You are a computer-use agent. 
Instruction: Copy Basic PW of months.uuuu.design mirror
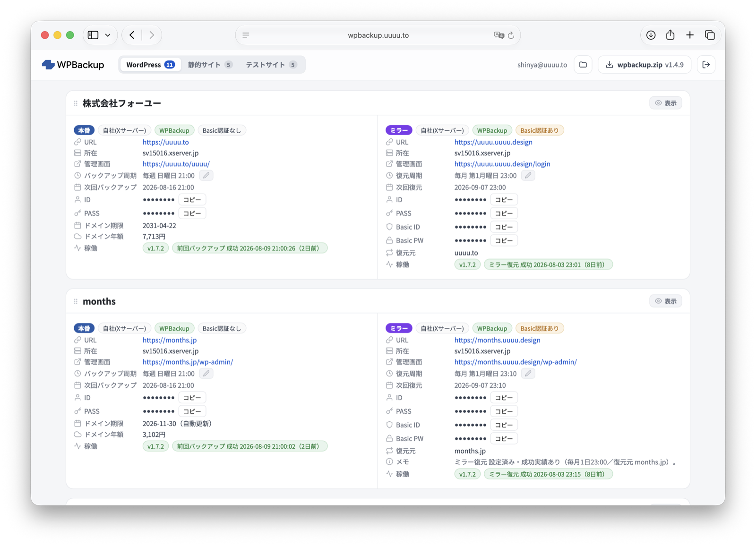504,439
